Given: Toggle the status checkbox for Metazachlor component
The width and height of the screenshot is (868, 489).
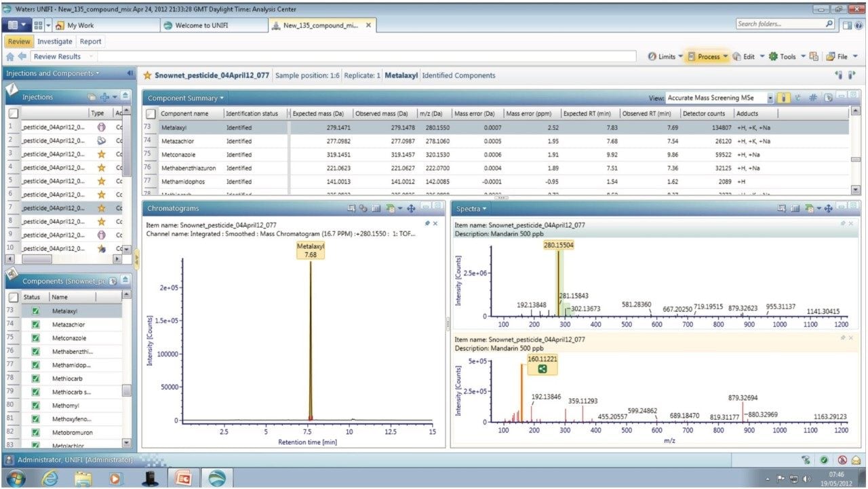Looking at the screenshot, I should (36, 324).
